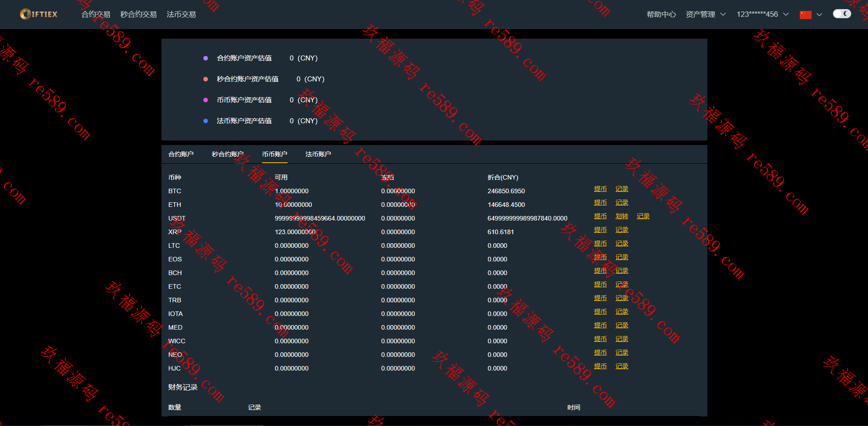Click 提币 for BTC row
Viewport: 868px width, 426px height.
tap(600, 189)
